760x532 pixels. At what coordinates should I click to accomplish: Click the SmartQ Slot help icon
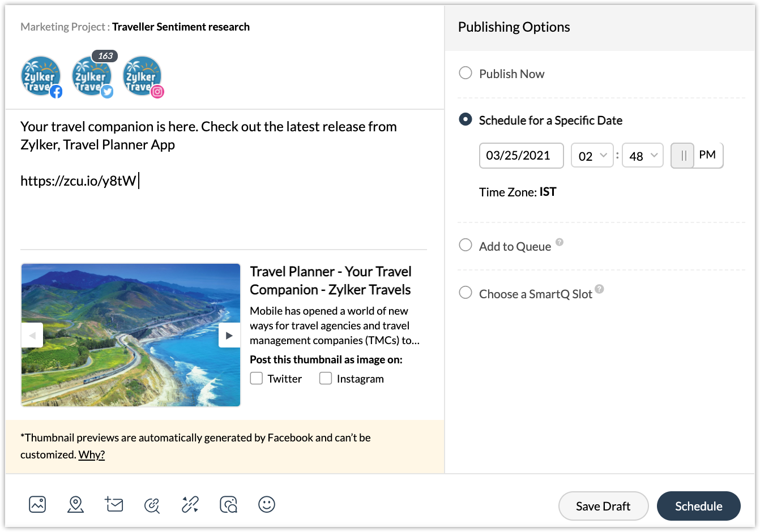coord(600,289)
